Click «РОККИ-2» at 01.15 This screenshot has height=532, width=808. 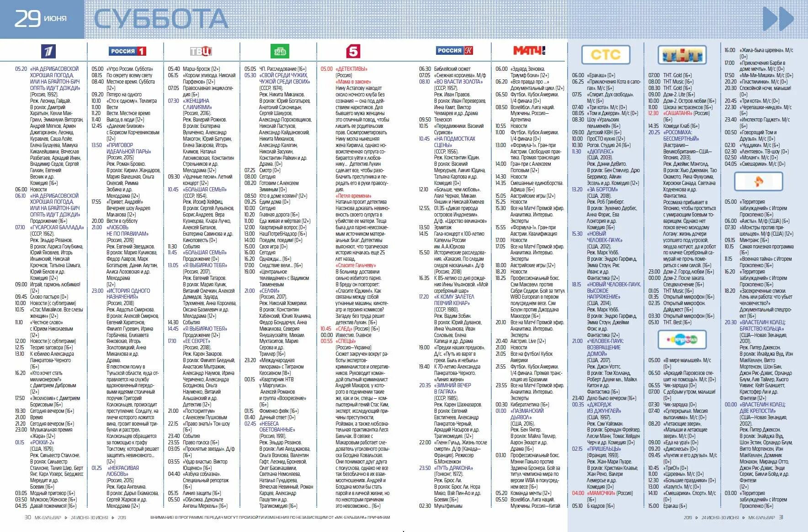coord(42,442)
